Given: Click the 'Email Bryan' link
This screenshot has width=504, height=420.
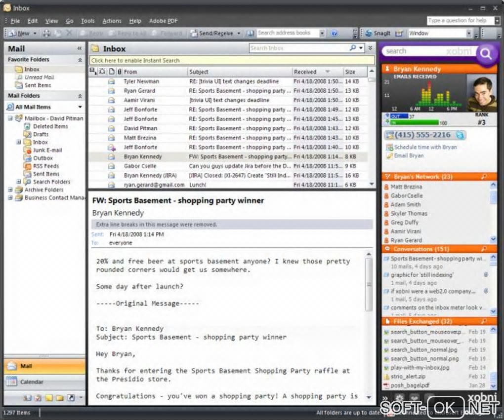Looking at the screenshot, I should point(409,155).
